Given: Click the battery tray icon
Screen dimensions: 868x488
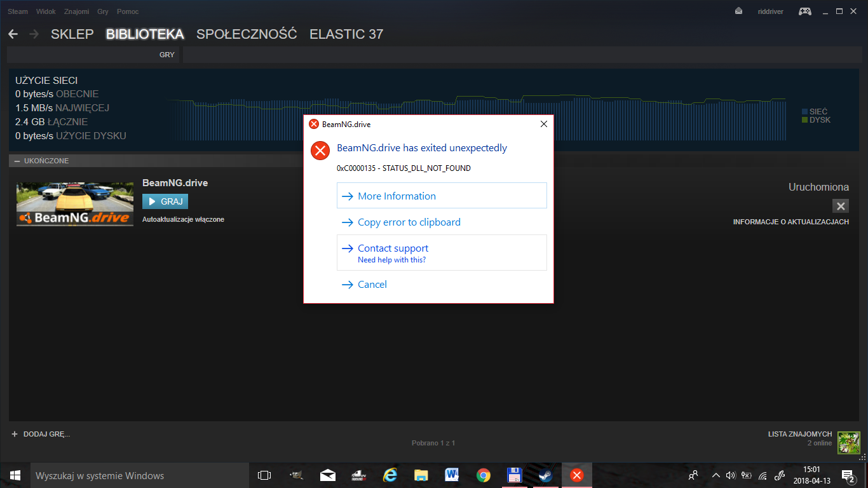Looking at the screenshot, I should click(747, 475).
